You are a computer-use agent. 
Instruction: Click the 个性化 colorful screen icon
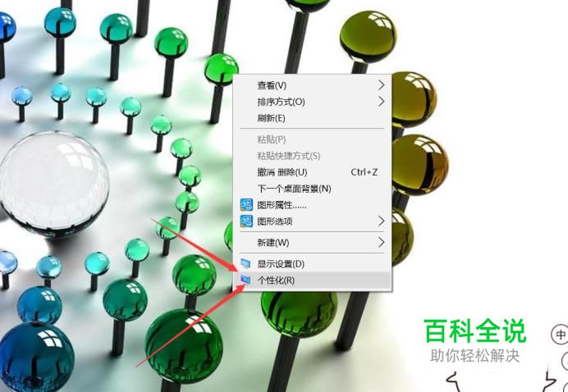(x=246, y=280)
